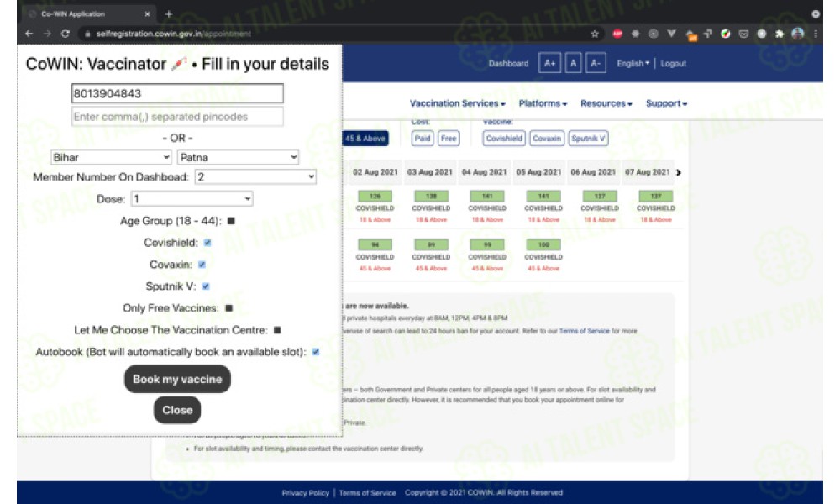Open the Pocket extension icon

[743, 34]
